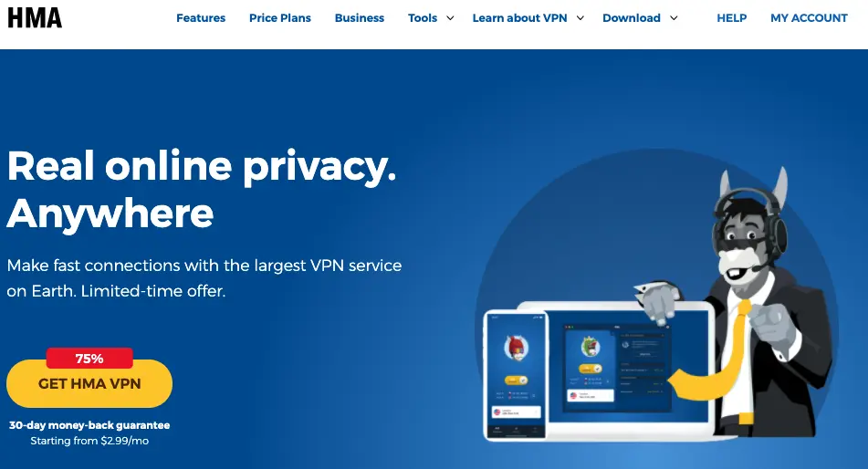
Task: Open the HELP link
Action: 732,18
